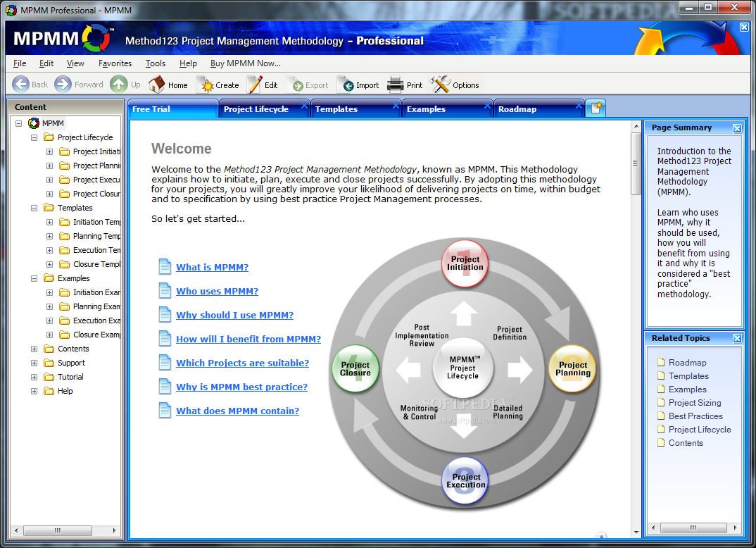Image resolution: width=756 pixels, height=548 pixels.
Task: Close the Page Summary panel
Action: click(x=737, y=127)
